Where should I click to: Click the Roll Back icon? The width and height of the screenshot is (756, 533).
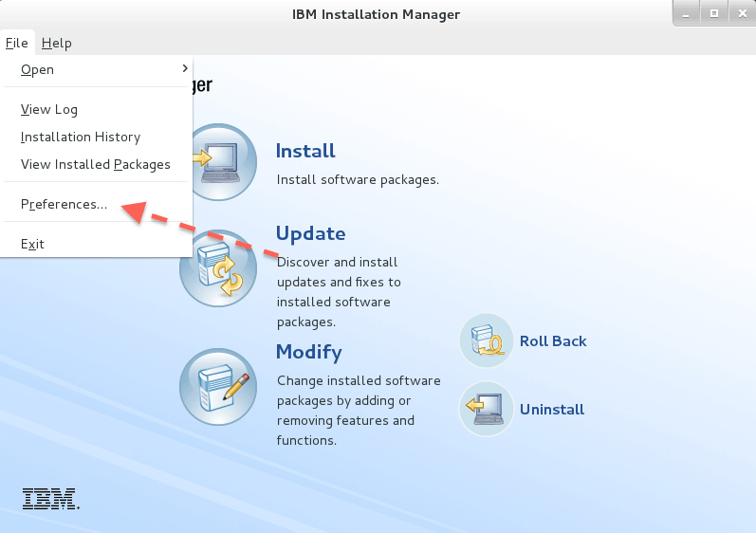pos(486,340)
